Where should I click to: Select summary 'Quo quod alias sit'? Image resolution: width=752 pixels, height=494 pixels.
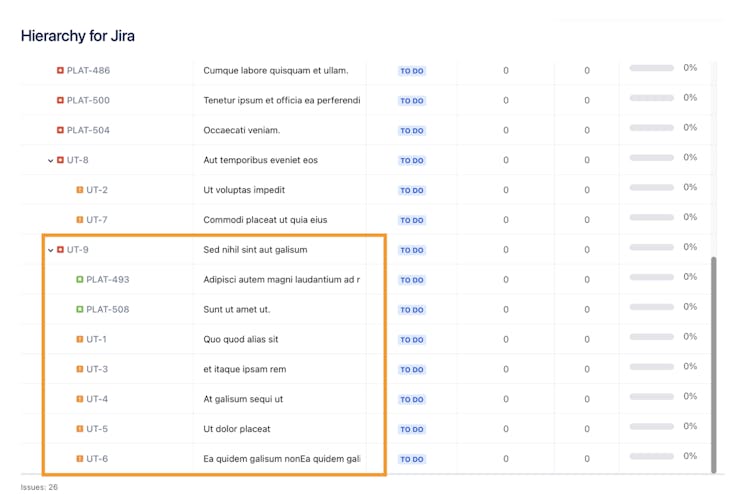pyautogui.click(x=241, y=339)
